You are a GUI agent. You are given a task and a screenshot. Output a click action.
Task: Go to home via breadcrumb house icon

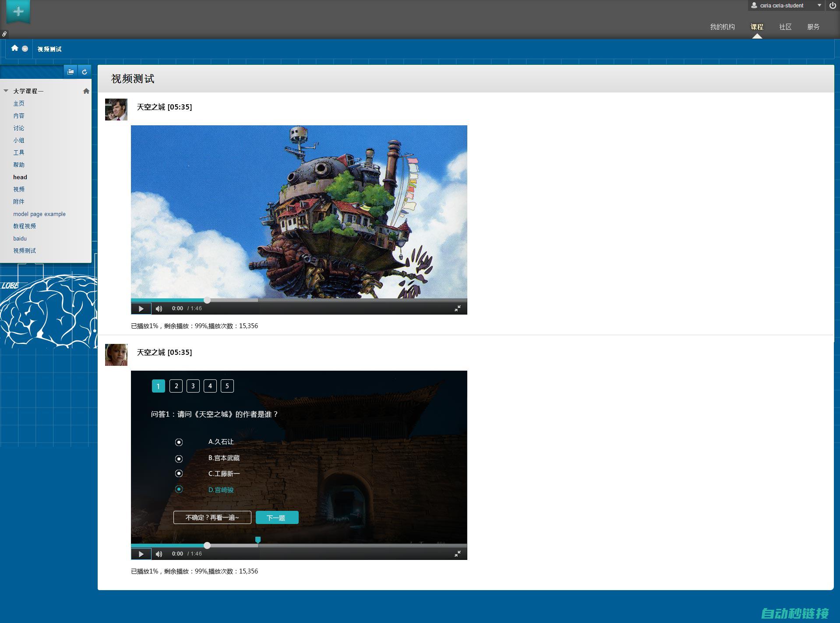[14, 48]
